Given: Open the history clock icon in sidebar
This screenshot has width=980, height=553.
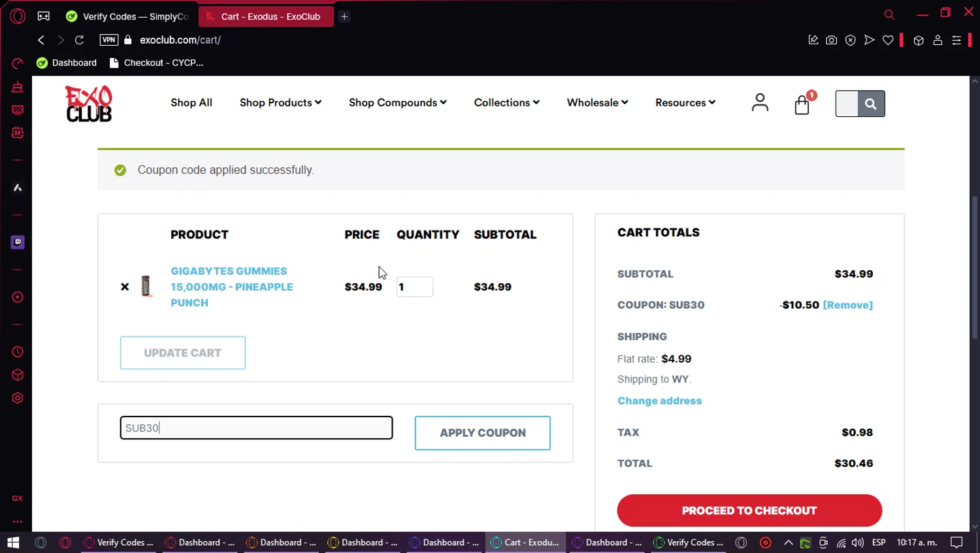Looking at the screenshot, I should [x=18, y=352].
